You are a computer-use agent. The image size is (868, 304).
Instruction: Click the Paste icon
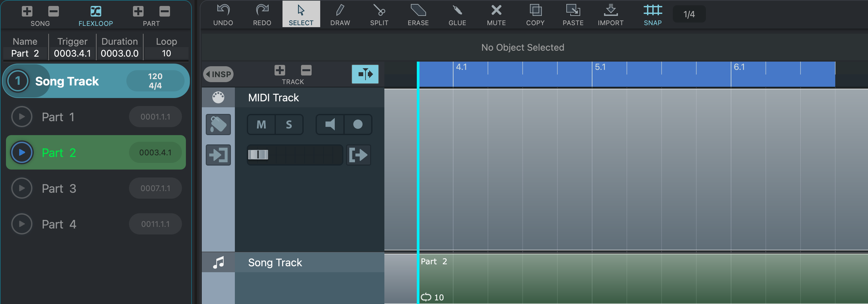(573, 15)
